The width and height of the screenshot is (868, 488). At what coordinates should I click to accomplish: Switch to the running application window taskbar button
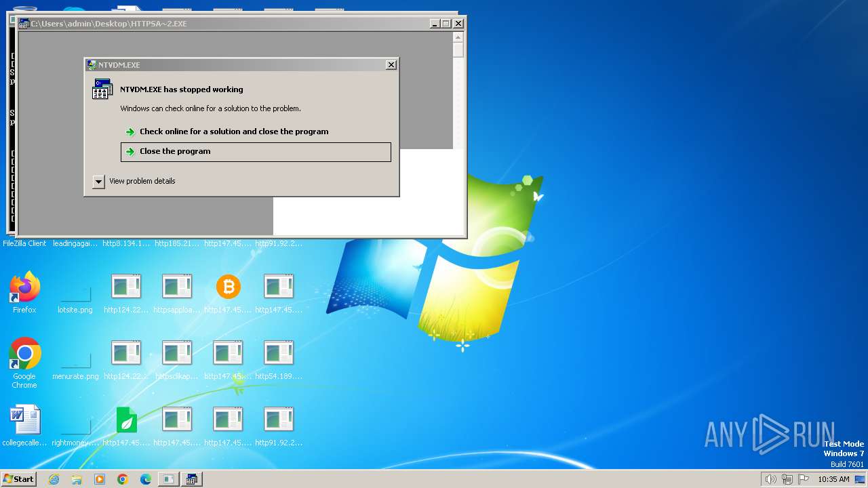168,479
